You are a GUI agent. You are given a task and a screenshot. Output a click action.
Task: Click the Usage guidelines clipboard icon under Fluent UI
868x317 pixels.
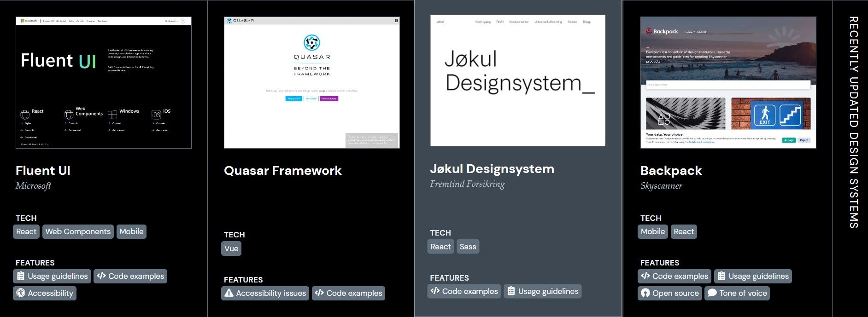pyautogui.click(x=21, y=276)
